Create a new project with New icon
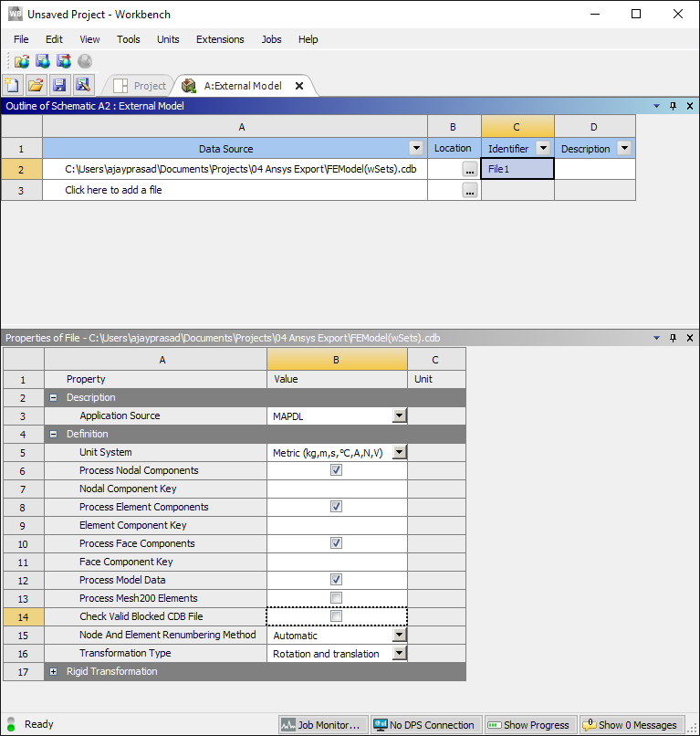This screenshot has width=700, height=736. (x=13, y=85)
